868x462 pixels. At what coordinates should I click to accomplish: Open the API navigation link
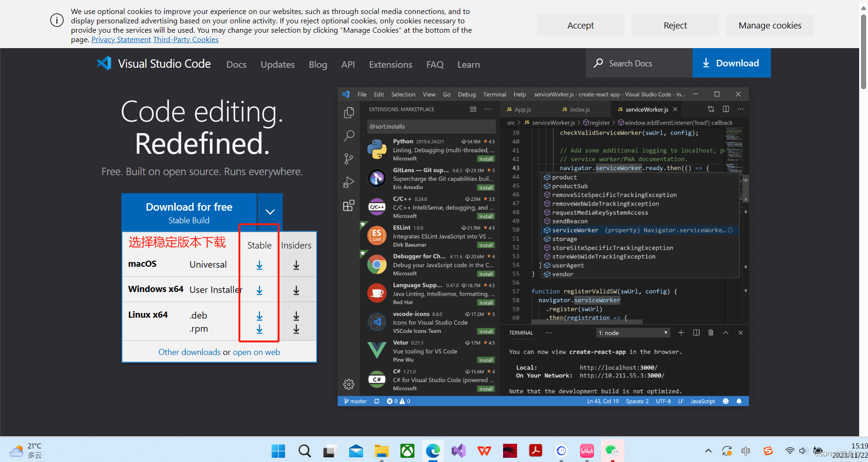(x=348, y=64)
